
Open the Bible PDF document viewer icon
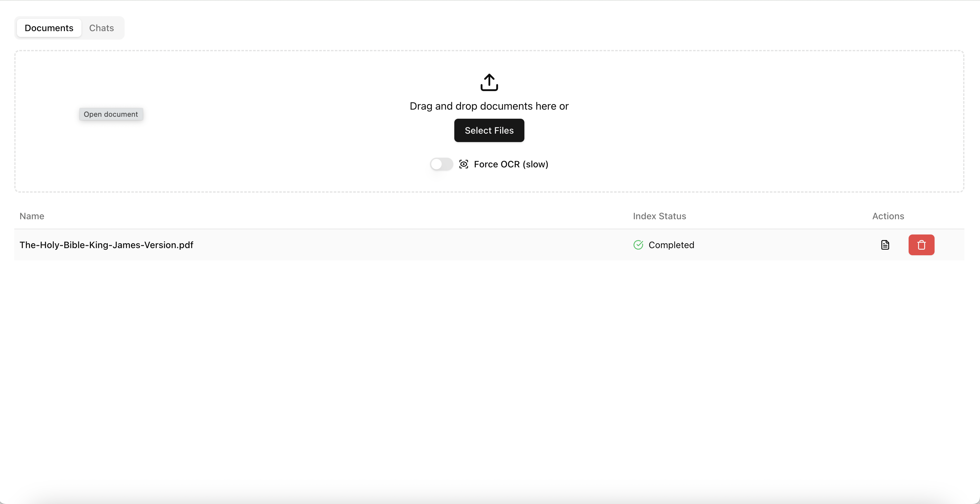coord(885,245)
